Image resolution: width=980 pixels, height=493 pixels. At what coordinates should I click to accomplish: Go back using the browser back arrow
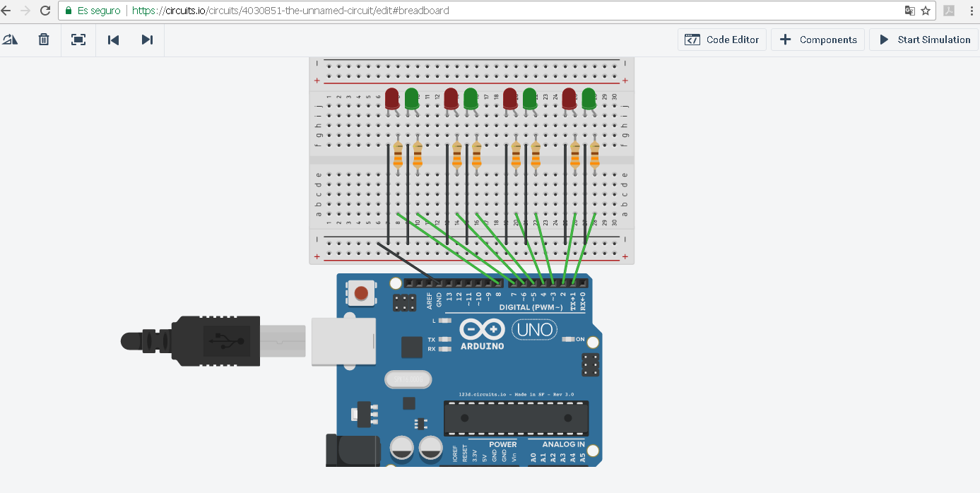(6, 11)
